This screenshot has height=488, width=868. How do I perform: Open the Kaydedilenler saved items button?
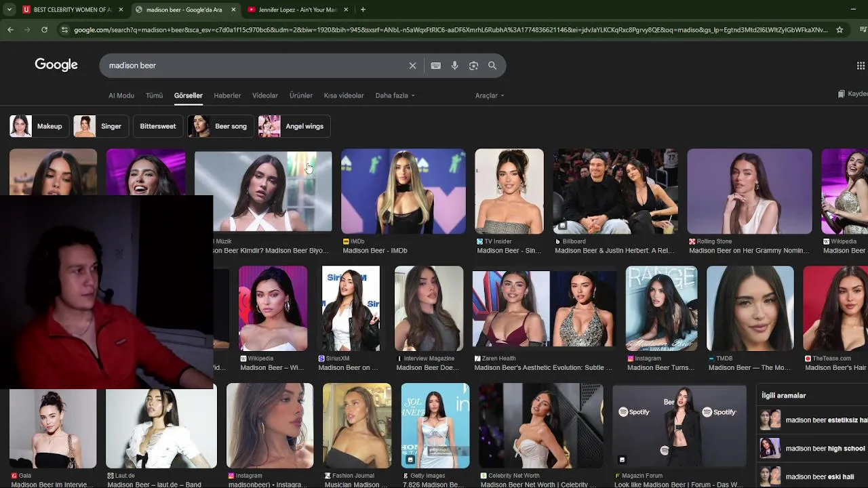853,94
